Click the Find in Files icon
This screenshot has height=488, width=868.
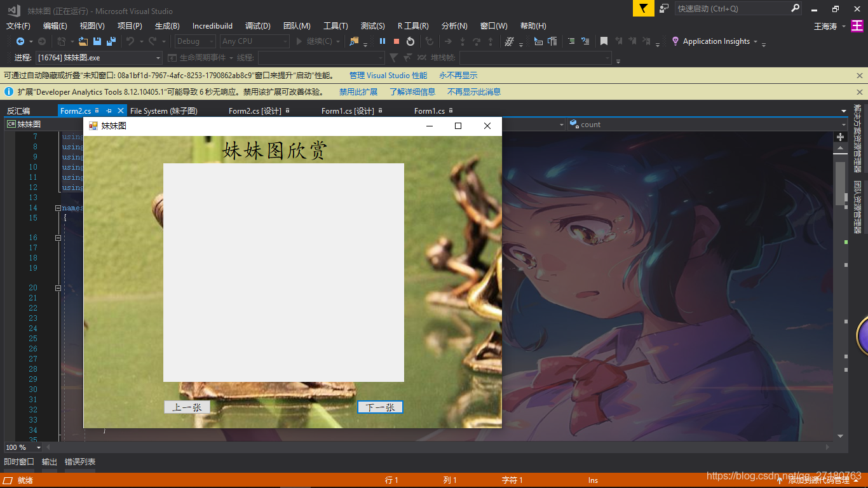(354, 41)
